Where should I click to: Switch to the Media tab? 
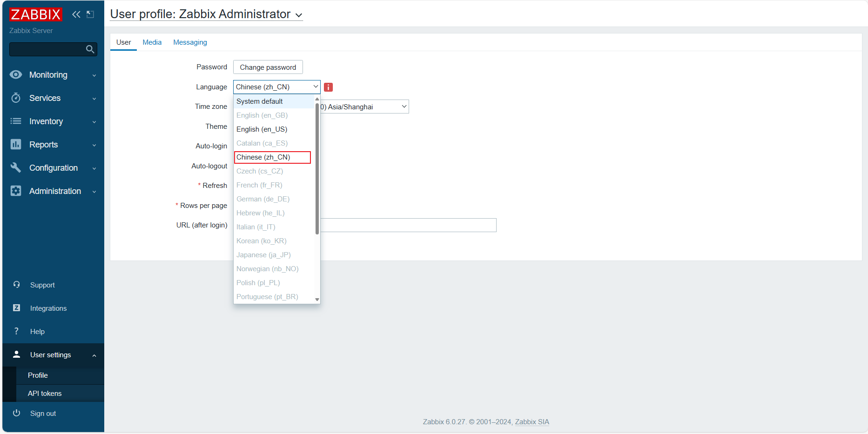point(152,42)
